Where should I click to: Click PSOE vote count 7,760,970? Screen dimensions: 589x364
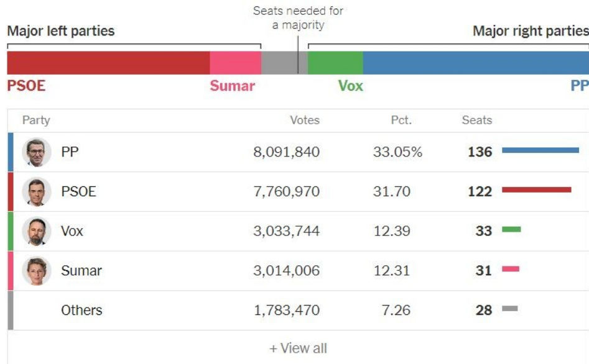click(x=286, y=192)
